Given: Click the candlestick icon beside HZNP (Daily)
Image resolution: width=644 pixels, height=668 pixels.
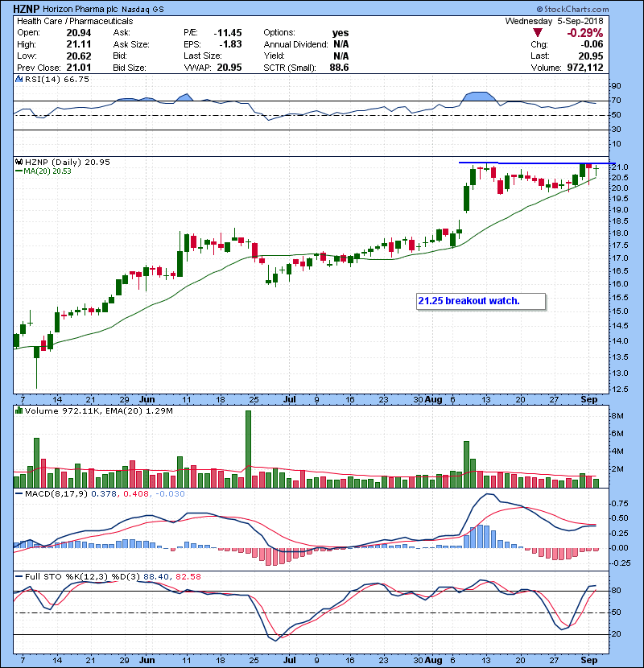Looking at the screenshot, I should 19,162.
